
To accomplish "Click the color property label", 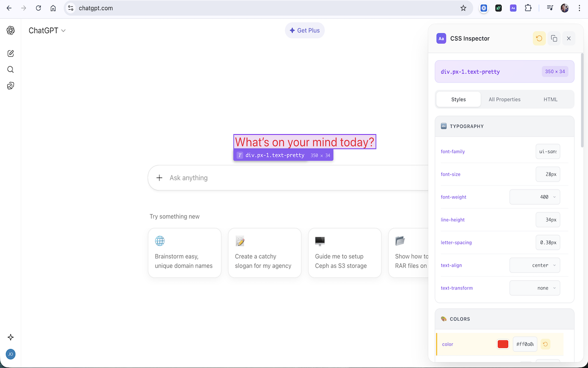I will (x=447, y=344).
